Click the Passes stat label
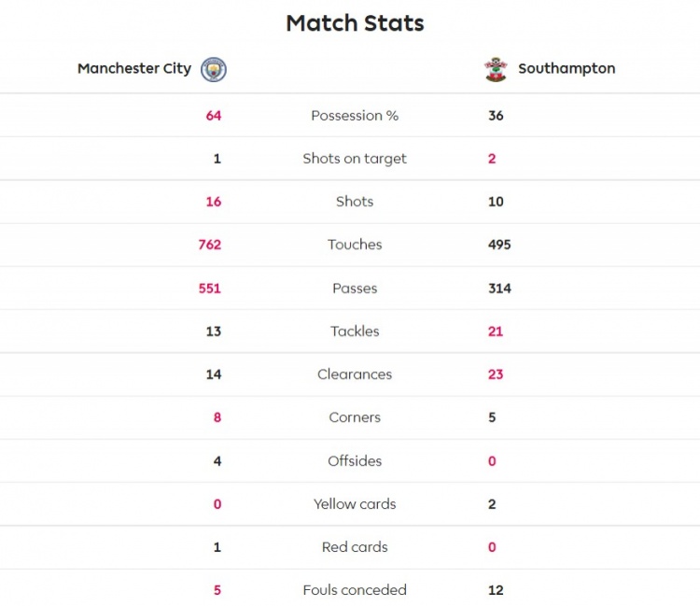This screenshot has height=606, width=700. click(355, 289)
